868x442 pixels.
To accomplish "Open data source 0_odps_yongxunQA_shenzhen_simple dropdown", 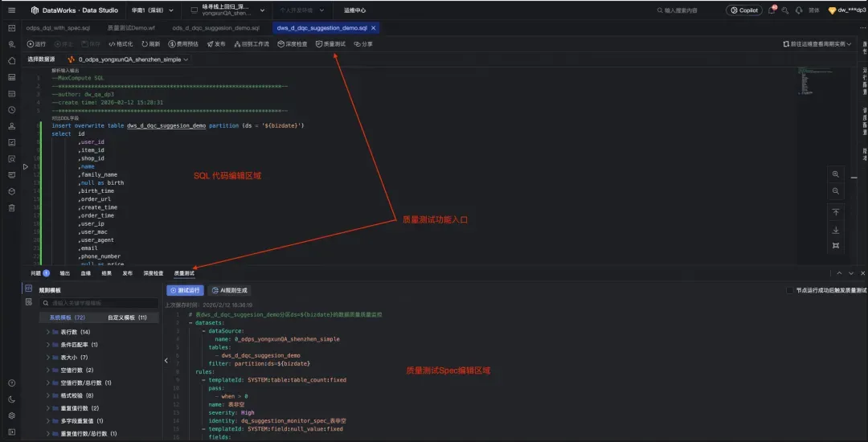I will click(129, 59).
